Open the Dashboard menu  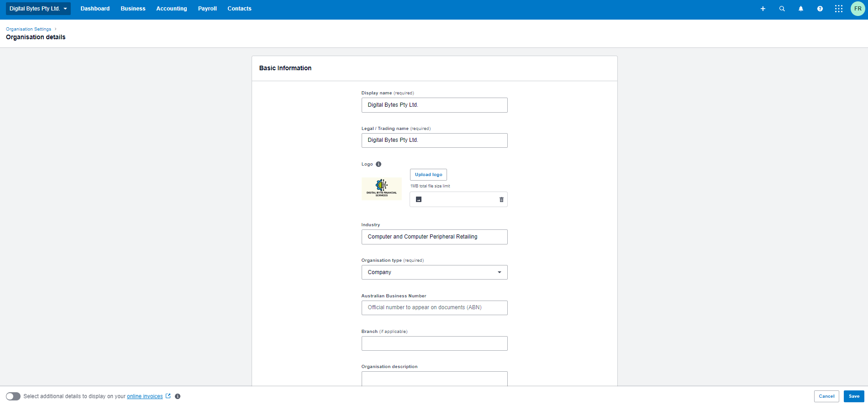[95, 9]
